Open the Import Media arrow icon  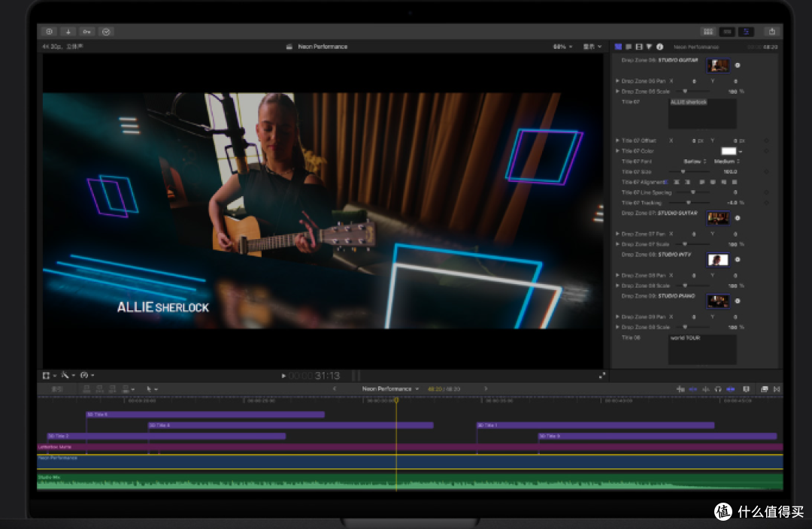click(68, 32)
